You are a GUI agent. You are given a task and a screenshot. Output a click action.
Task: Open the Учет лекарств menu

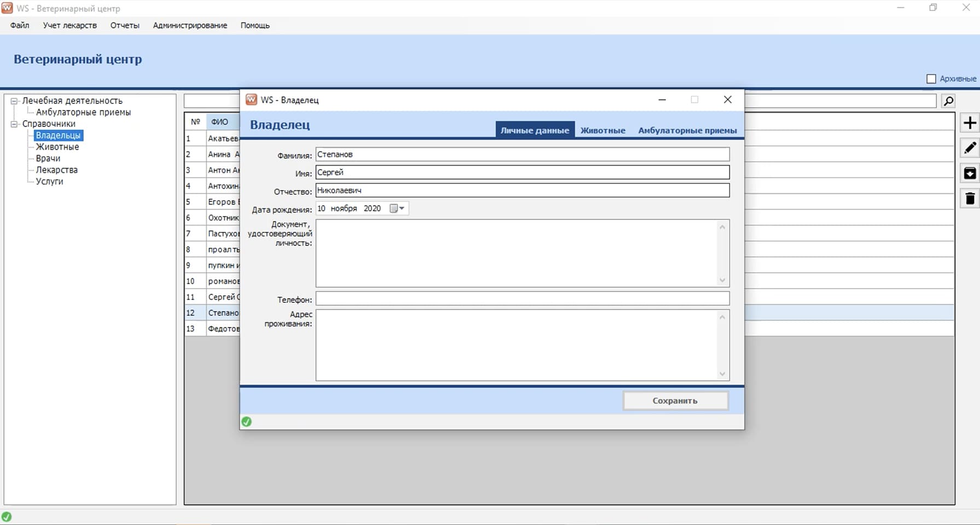point(70,25)
